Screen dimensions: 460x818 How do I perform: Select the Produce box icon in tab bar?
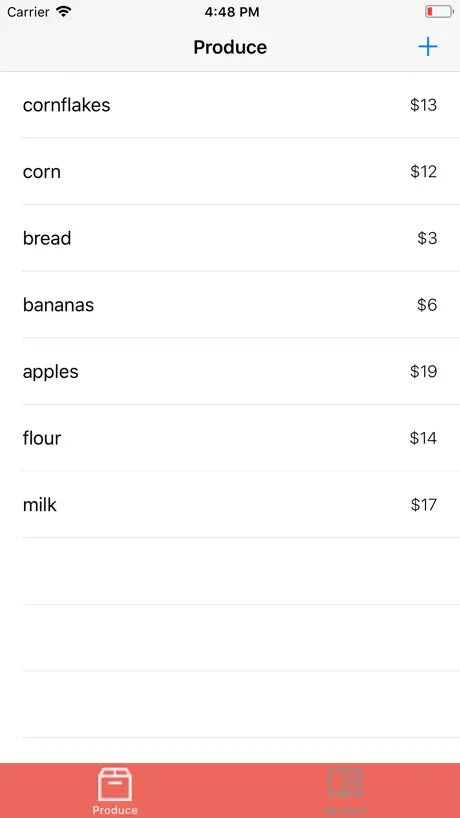pyautogui.click(x=115, y=785)
